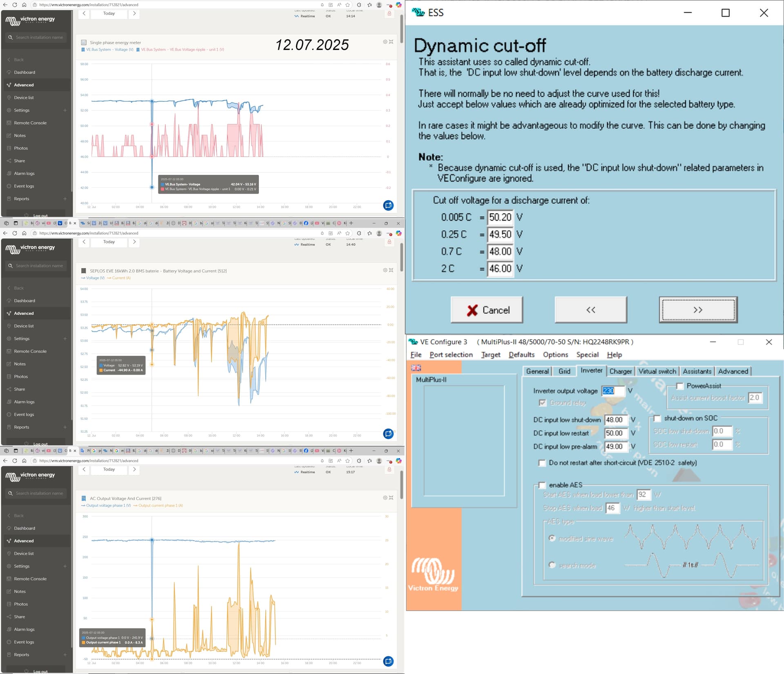784x674 pixels.
Task: Click the Inverter output voltage field
Action: coord(613,391)
